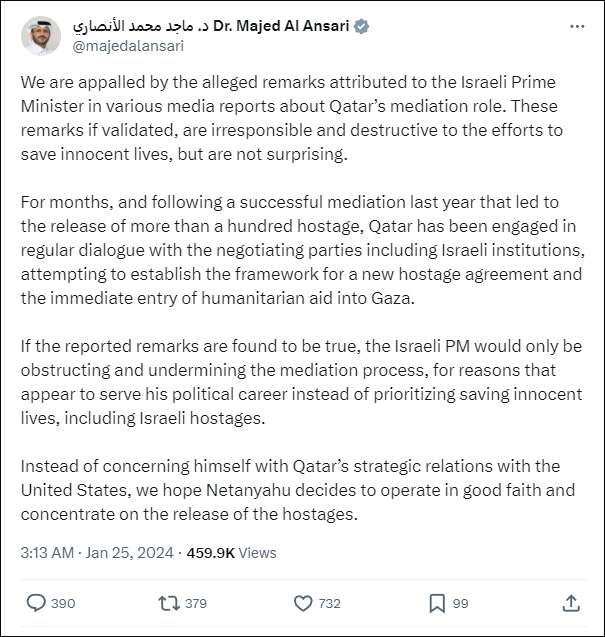This screenshot has height=637, width=605.
Task: View the 459.9K Views count
Action: click(x=231, y=552)
